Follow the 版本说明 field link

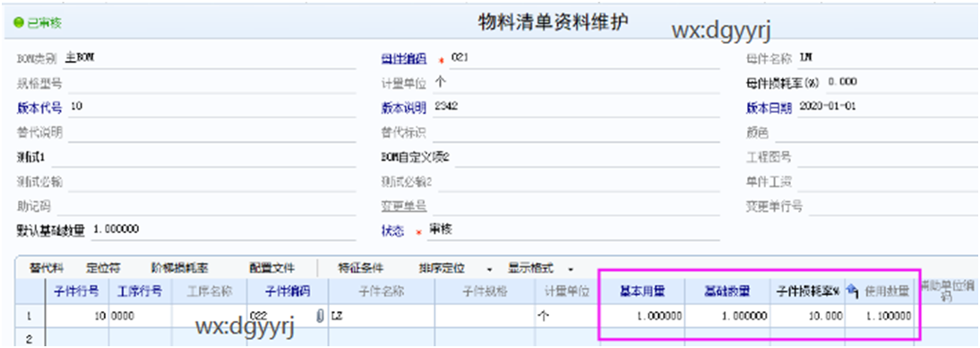(404, 107)
